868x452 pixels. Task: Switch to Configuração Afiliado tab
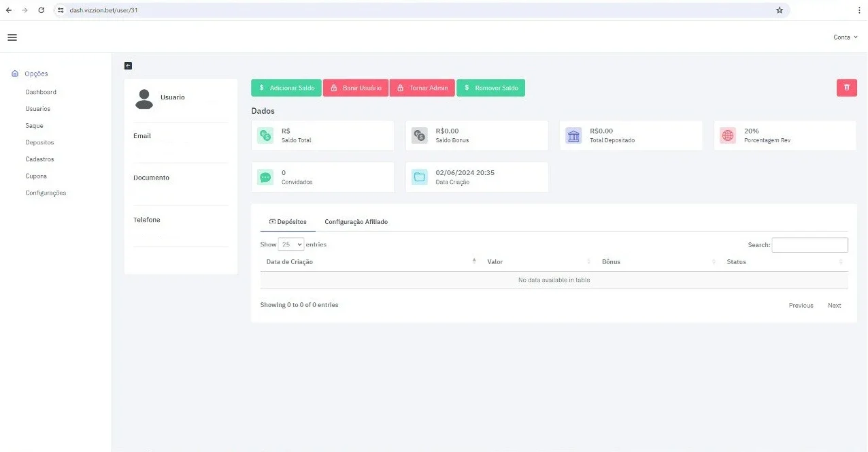point(356,222)
